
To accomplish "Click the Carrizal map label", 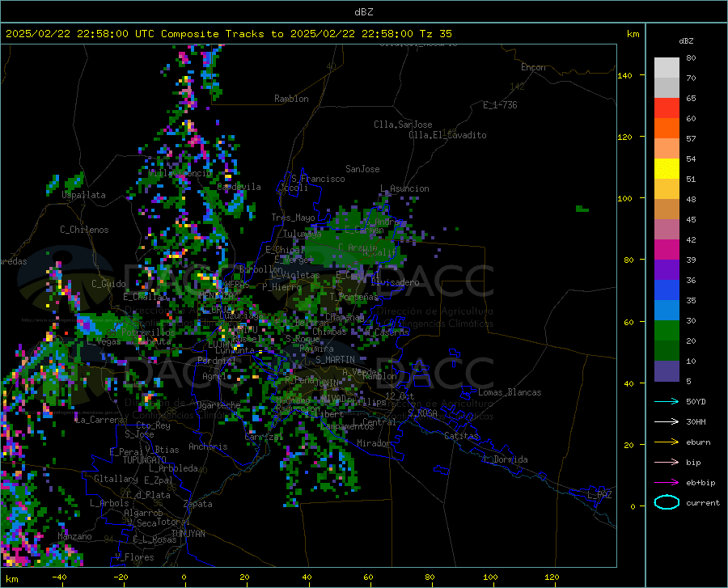I will (263, 437).
